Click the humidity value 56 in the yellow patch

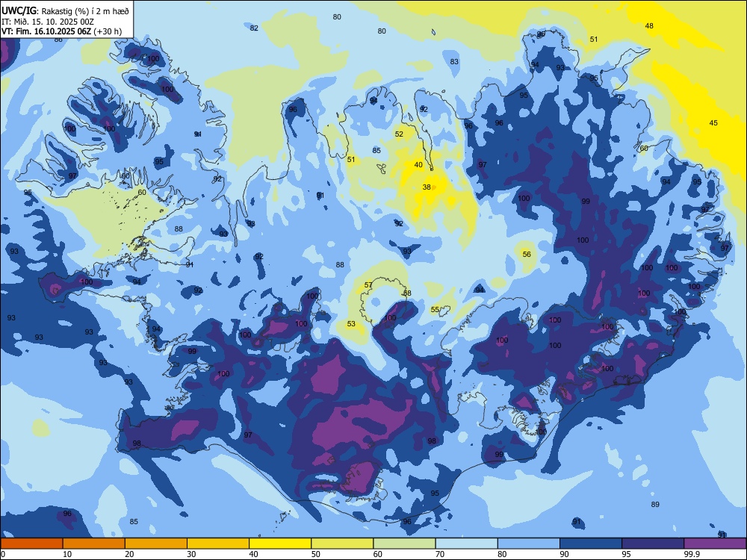pyautogui.click(x=527, y=255)
